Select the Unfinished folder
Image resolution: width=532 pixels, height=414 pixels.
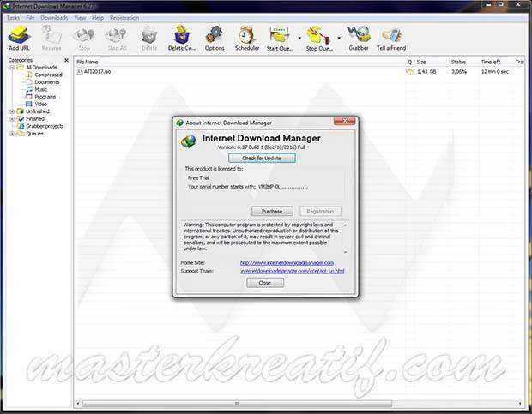pos(37,111)
